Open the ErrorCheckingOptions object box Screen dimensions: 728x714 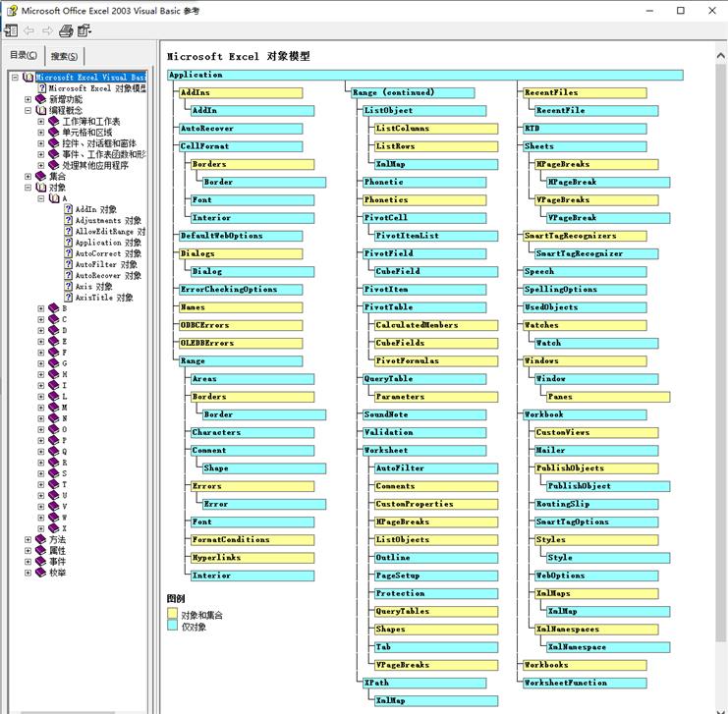tap(241, 290)
